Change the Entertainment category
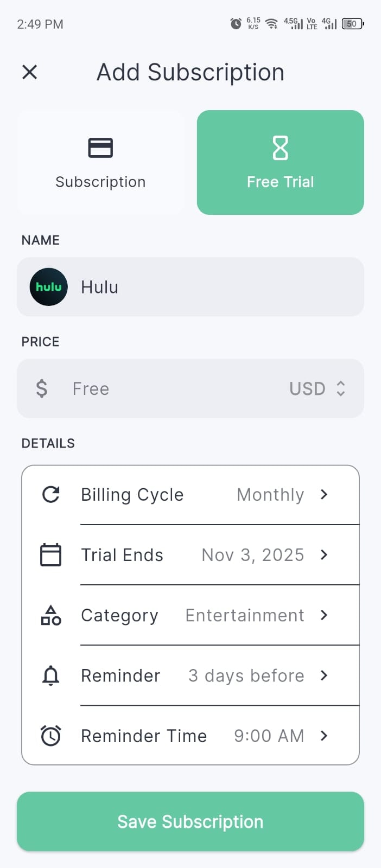This screenshot has height=868, width=381. click(x=323, y=615)
